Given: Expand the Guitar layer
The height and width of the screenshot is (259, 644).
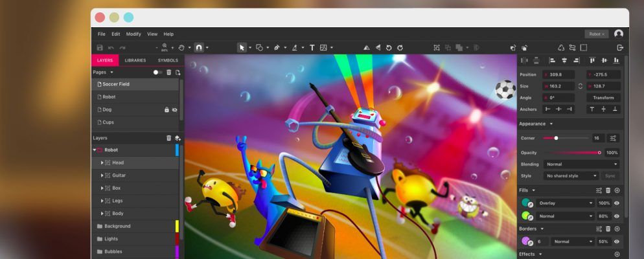Looking at the screenshot, I should 102,175.
